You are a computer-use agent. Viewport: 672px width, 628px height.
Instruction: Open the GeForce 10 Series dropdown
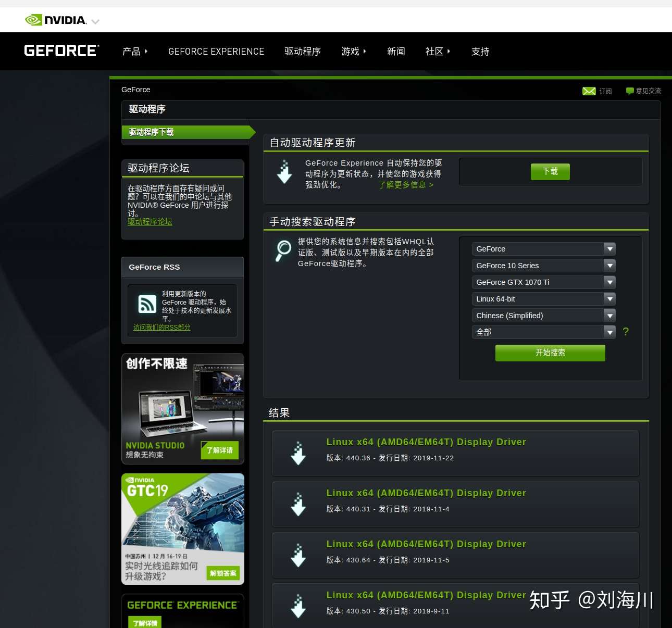click(x=544, y=266)
